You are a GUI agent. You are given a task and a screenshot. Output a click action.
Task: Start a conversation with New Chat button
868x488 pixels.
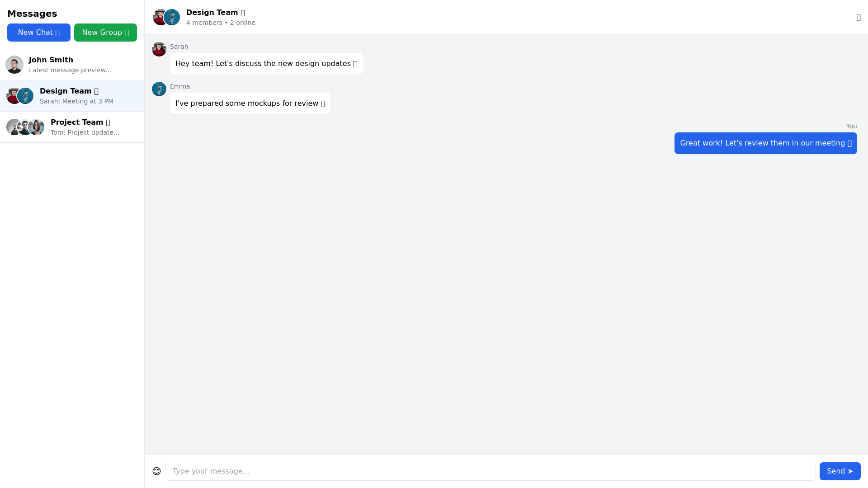(39, 33)
